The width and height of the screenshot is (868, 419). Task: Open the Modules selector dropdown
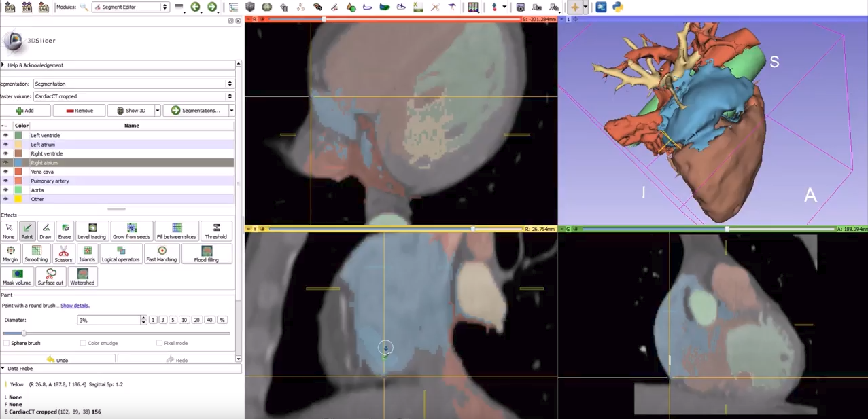[x=131, y=7]
